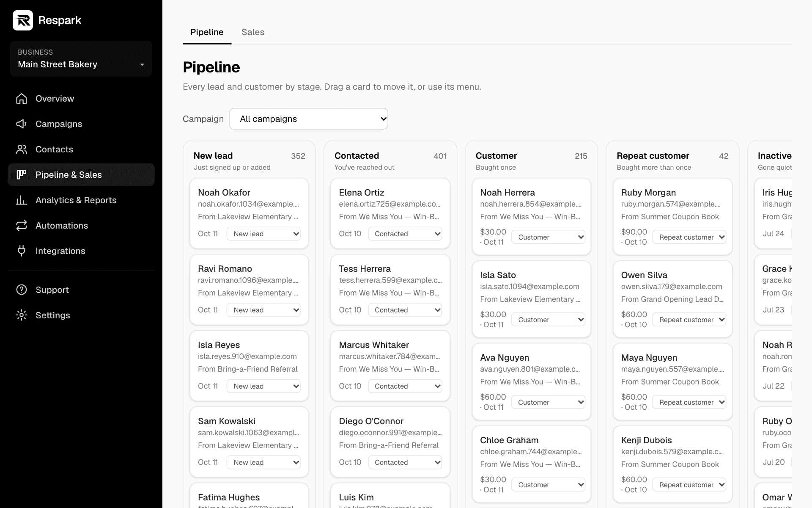The height and width of the screenshot is (508, 812).
Task: Select the Diego O'Connor contact name
Action: 371,421
